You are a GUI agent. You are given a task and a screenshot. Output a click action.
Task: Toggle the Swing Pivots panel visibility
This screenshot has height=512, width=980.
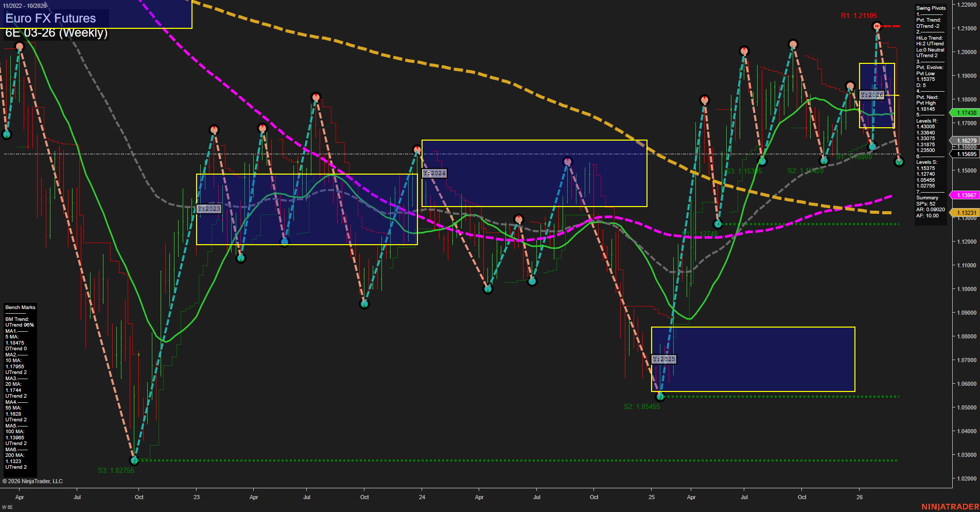[931, 8]
